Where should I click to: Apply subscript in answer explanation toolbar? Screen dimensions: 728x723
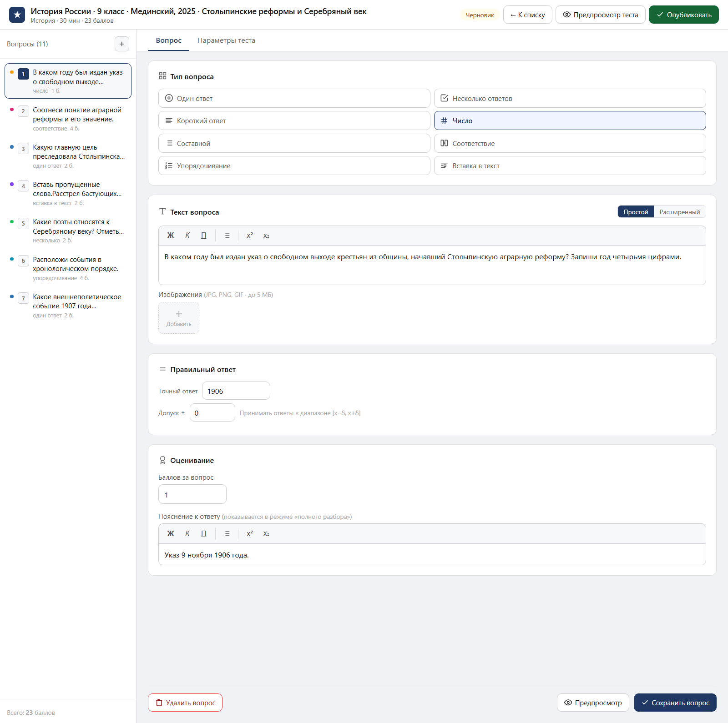click(266, 534)
